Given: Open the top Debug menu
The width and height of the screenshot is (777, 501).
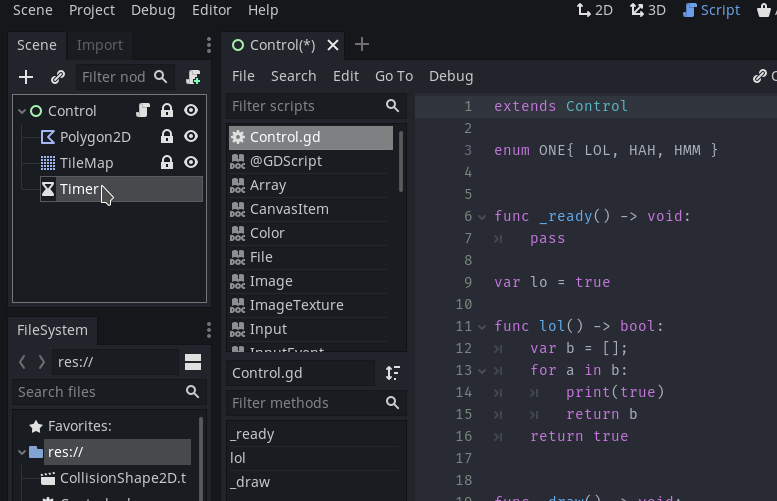Looking at the screenshot, I should [x=153, y=10].
